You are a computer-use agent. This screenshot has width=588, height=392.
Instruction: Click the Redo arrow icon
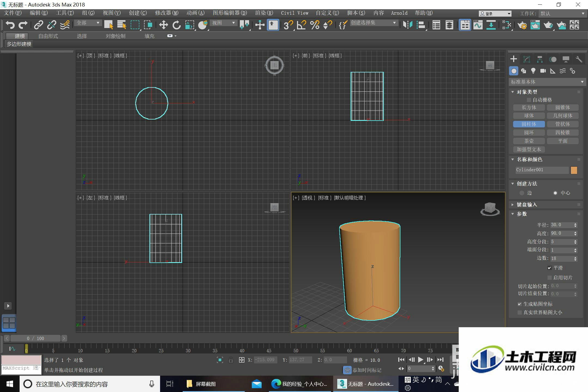pos(23,25)
